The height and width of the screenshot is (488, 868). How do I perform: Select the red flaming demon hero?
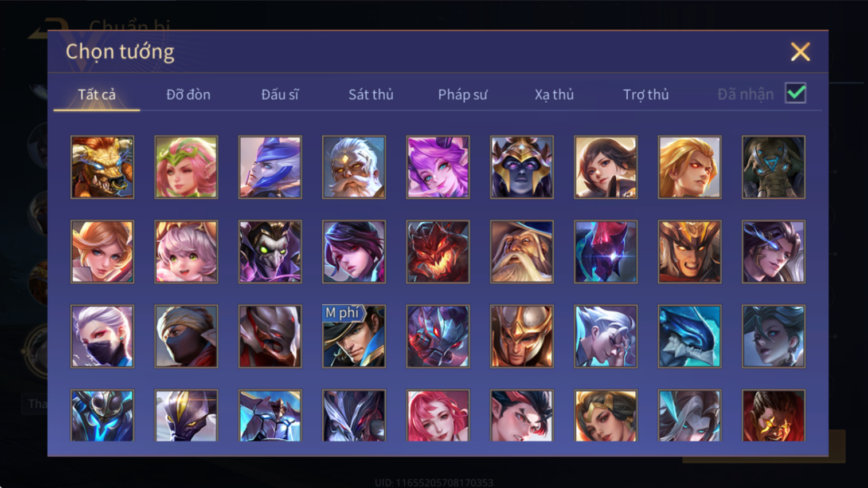pyautogui.click(x=437, y=251)
